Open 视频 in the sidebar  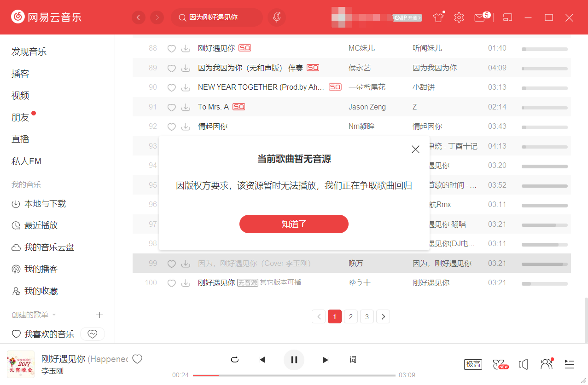[x=20, y=95]
